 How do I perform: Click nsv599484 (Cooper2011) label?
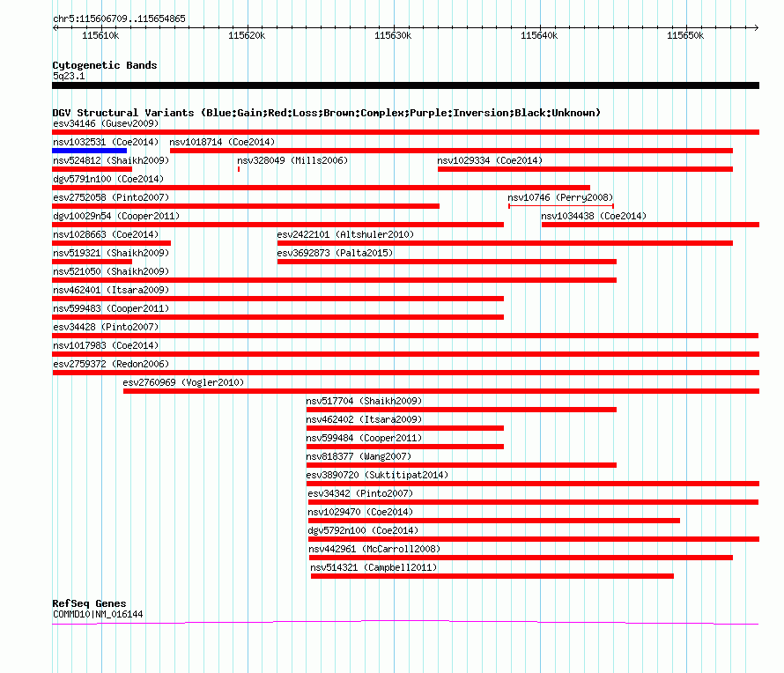click(364, 438)
